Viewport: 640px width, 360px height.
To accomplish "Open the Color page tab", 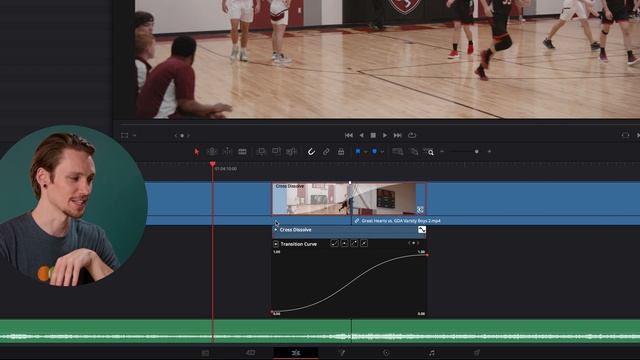I will (x=386, y=353).
